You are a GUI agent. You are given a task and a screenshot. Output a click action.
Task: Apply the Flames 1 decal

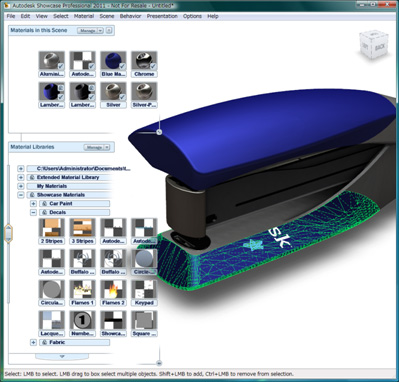[x=82, y=289]
